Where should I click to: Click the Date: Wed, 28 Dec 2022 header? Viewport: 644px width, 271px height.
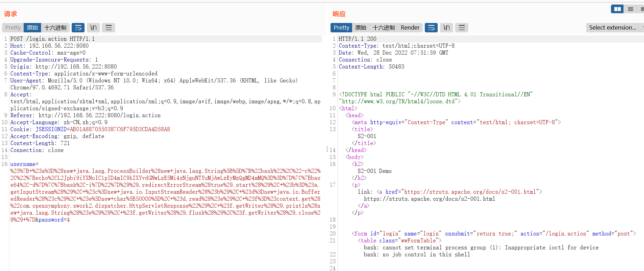[393, 53]
